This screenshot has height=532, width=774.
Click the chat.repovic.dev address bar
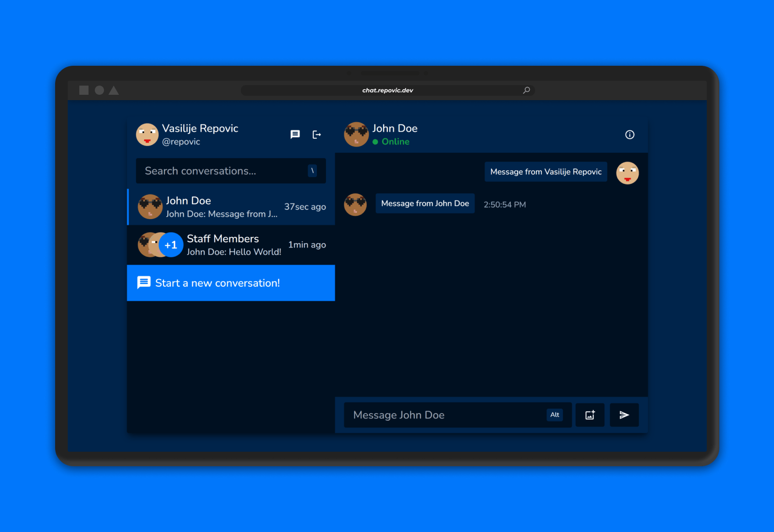coord(387,90)
